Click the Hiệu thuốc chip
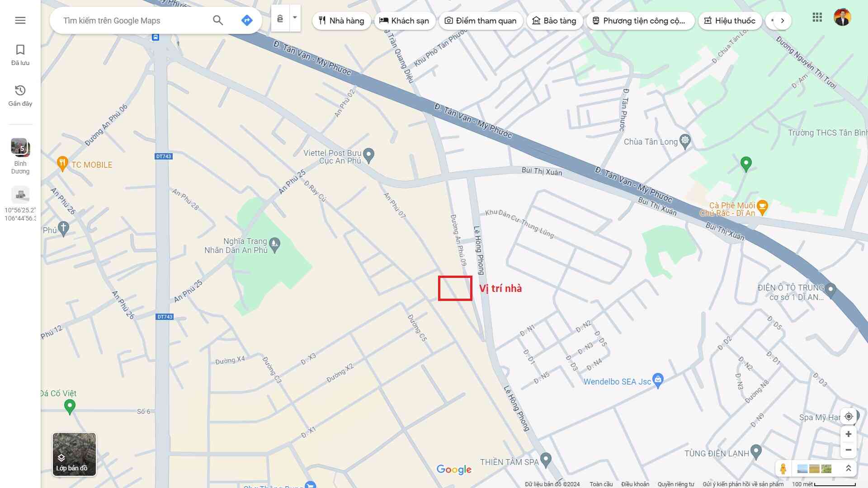 [730, 21]
